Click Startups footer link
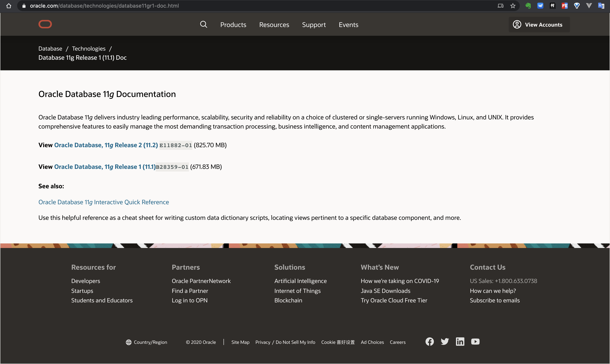The width and height of the screenshot is (610, 364). pyautogui.click(x=82, y=291)
